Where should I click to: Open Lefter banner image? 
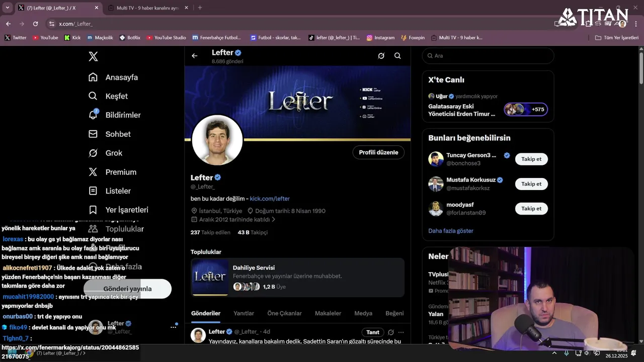point(297,103)
